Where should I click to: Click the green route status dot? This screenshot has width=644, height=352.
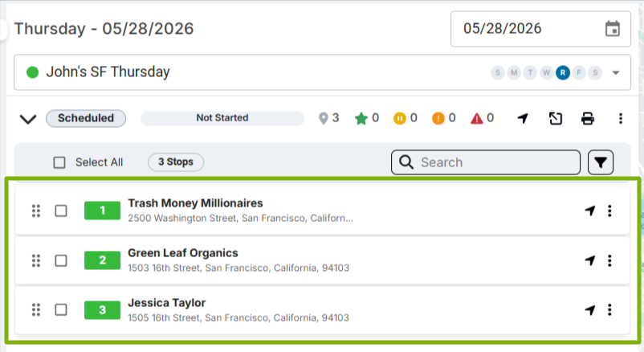(32, 72)
